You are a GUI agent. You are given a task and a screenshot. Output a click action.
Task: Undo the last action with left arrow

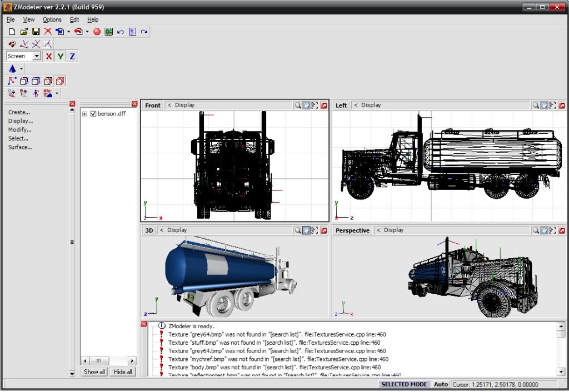pos(121,32)
